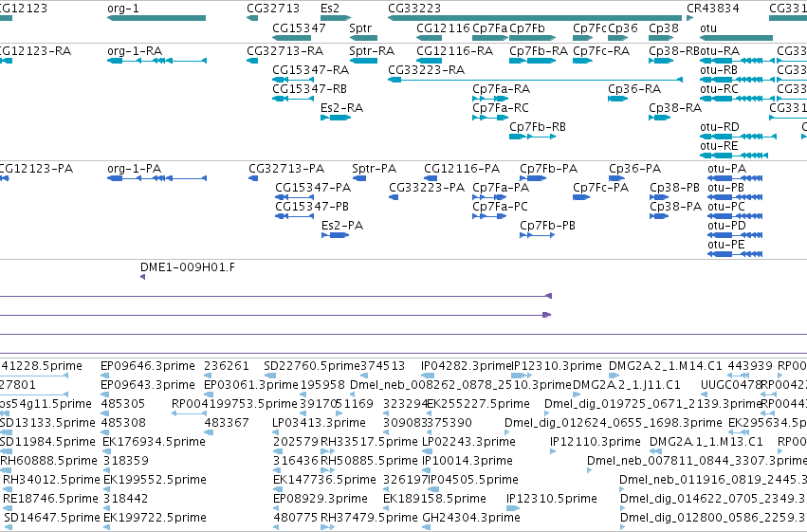Click the Sptr-PA protein label

click(x=375, y=169)
